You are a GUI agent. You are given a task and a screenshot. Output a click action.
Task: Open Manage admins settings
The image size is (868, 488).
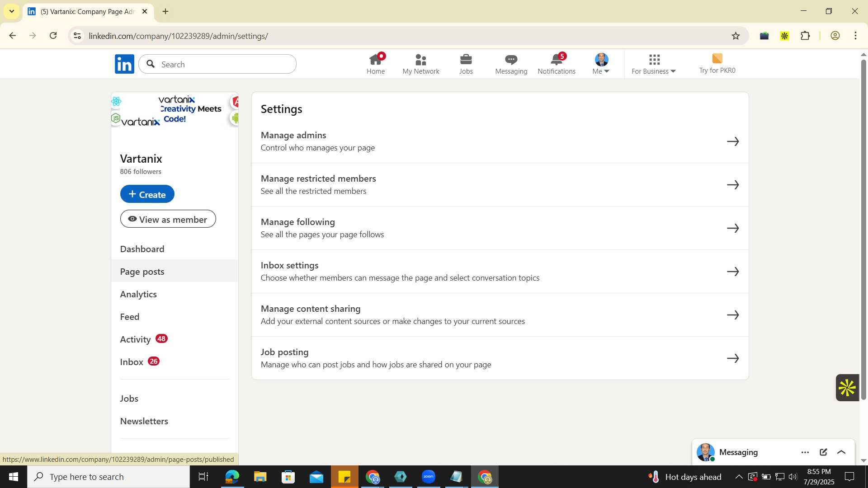click(x=500, y=141)
